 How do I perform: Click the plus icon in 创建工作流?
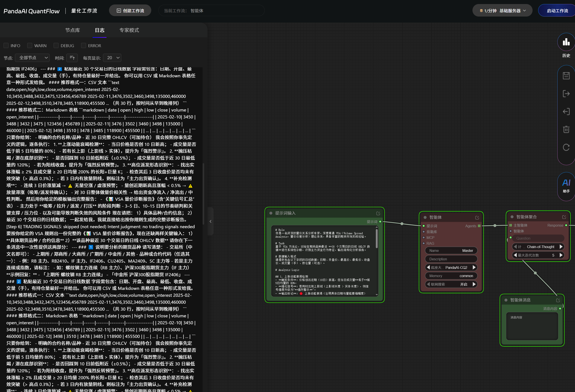tap(119, 11)
